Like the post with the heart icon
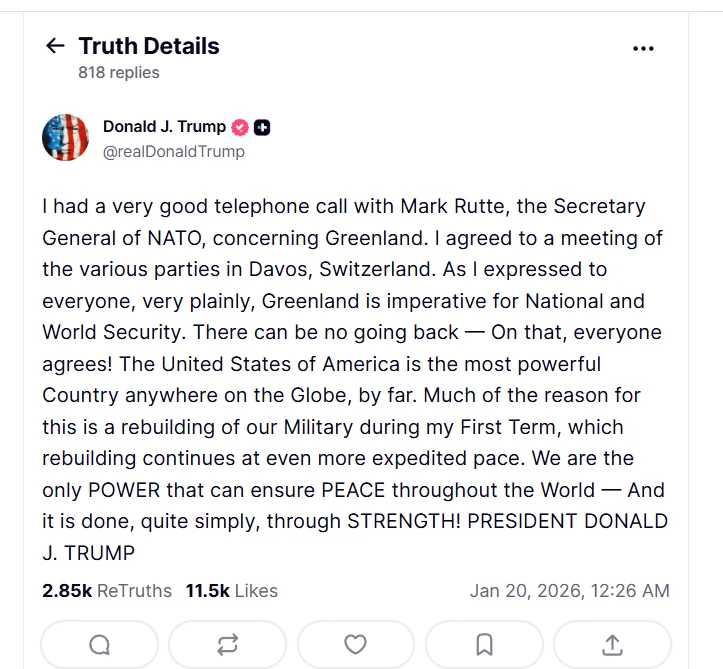Viewport: 723px width, 669px height. 356,644
